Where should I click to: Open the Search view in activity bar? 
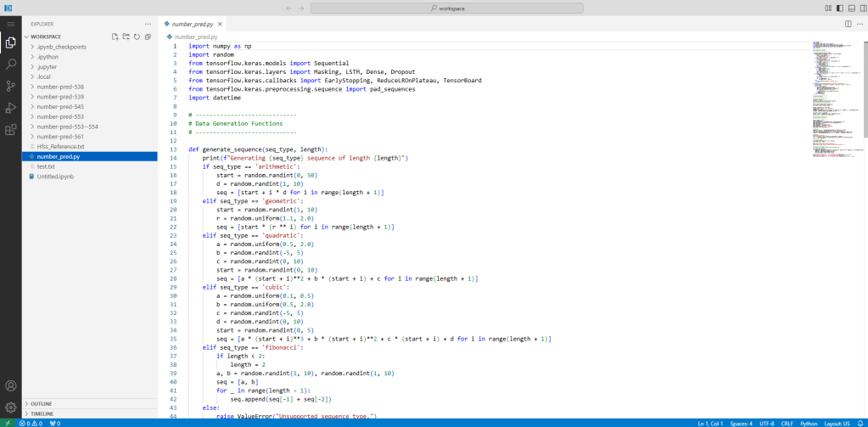pyautogui.click(x=10, y=64)
